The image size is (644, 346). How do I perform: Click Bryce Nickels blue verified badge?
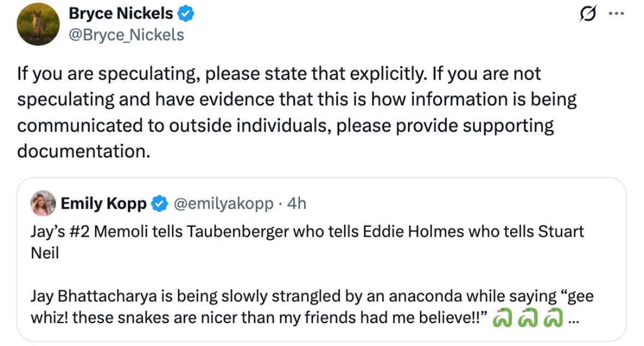tap(186, 14)
